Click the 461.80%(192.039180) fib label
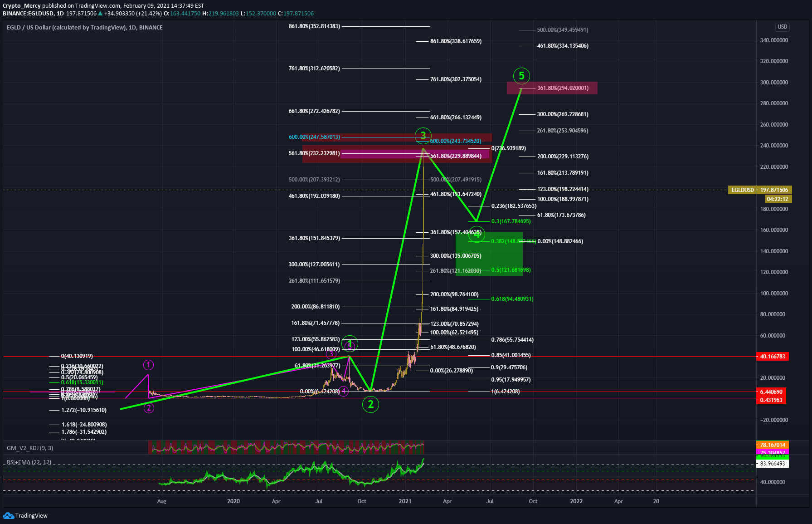 pos(314,196)
